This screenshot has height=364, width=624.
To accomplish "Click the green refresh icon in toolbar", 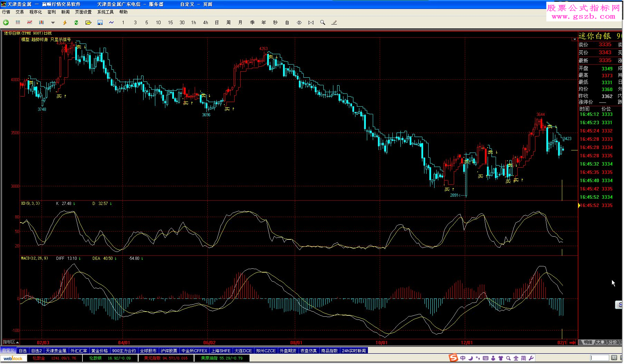I will click(76, 22).
